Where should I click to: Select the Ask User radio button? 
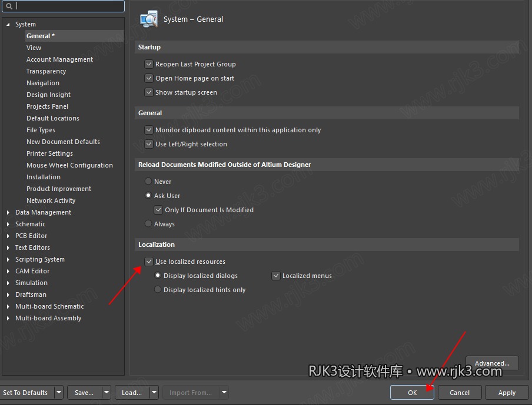pyautogui.click(x=148, y=196)
